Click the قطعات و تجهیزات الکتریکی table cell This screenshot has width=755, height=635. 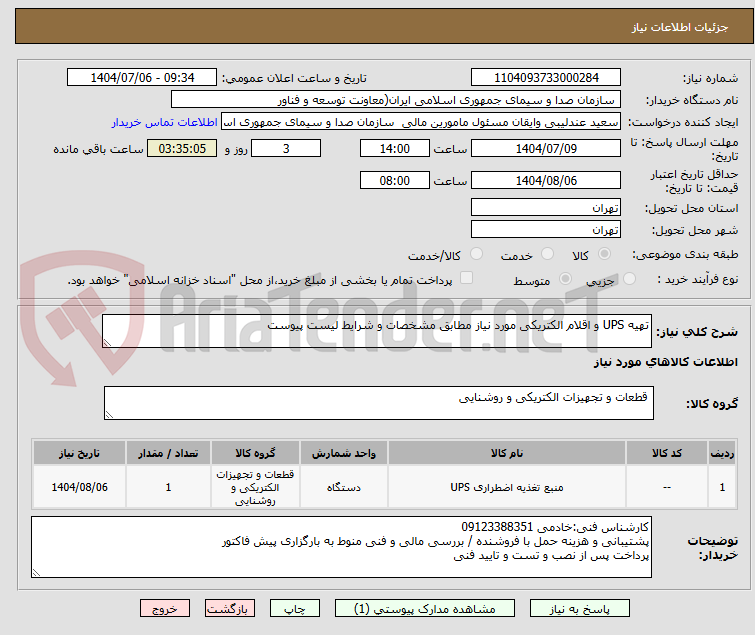click(255, 487)
